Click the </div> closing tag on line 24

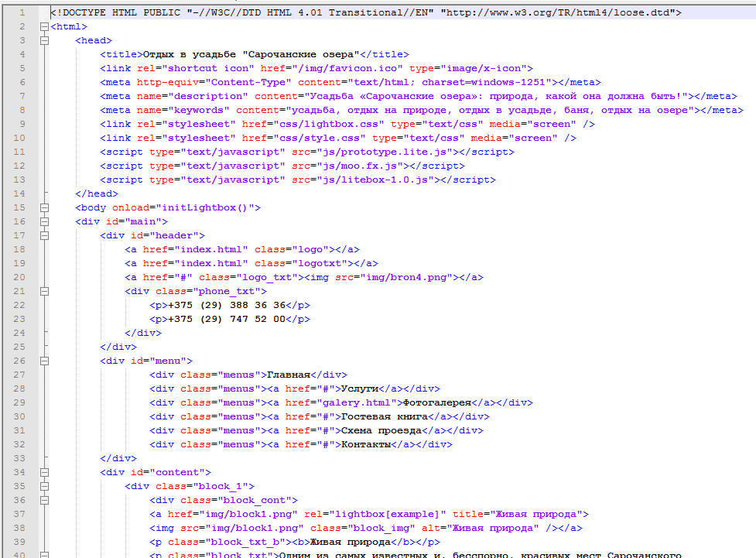143,334
